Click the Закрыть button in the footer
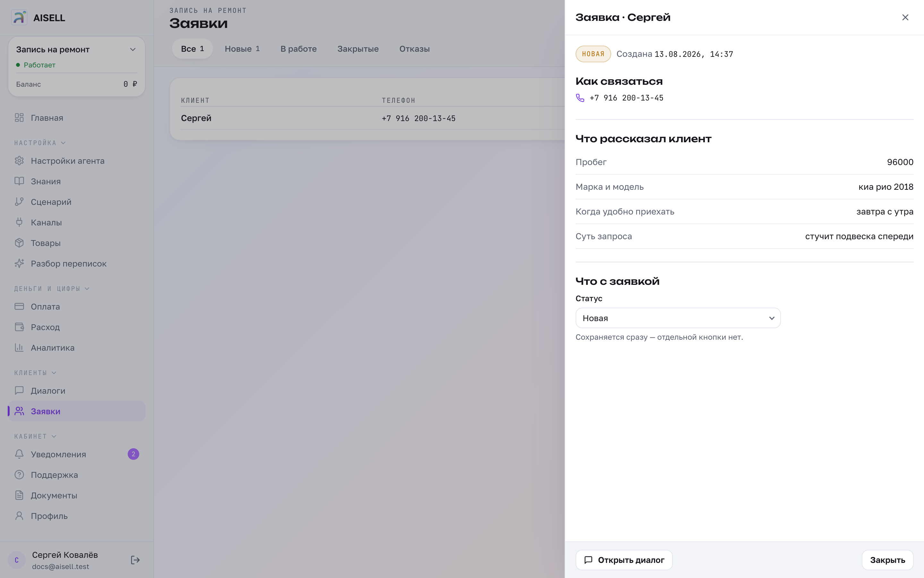The width and height of the screenshot is (924, 578). [x=887, y=560]
